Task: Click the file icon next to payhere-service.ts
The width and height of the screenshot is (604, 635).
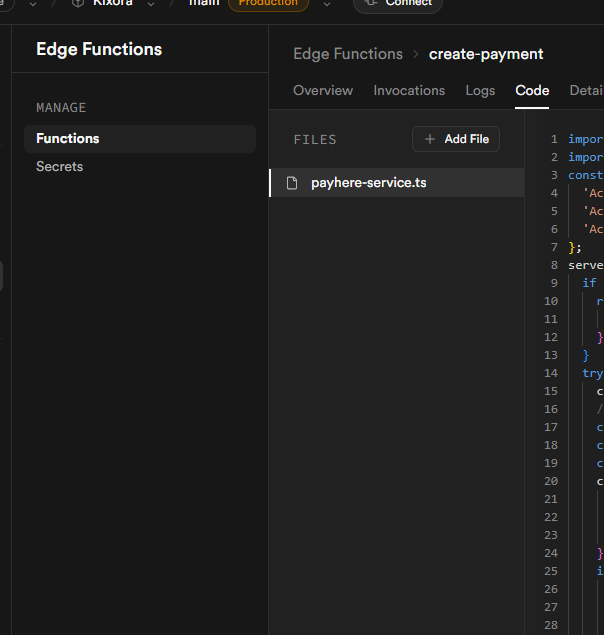Action: 292,183
